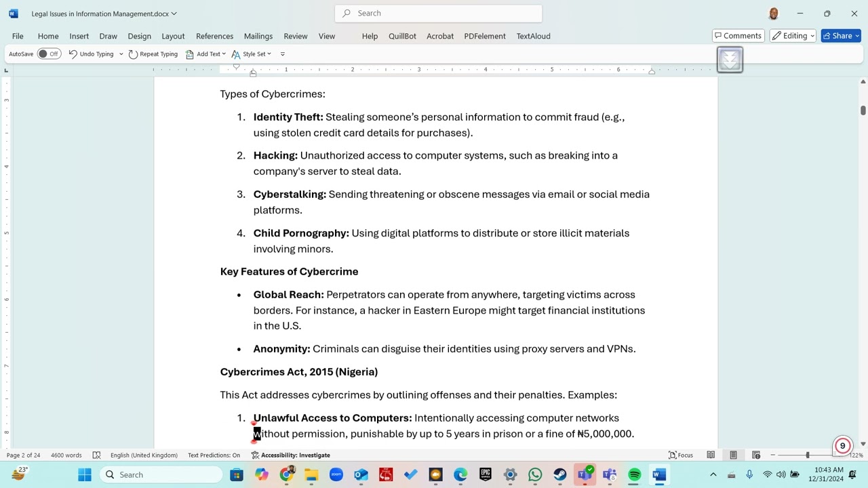Switch to Read Mode view
Screen dimensions: 868x488
point(711,455)
